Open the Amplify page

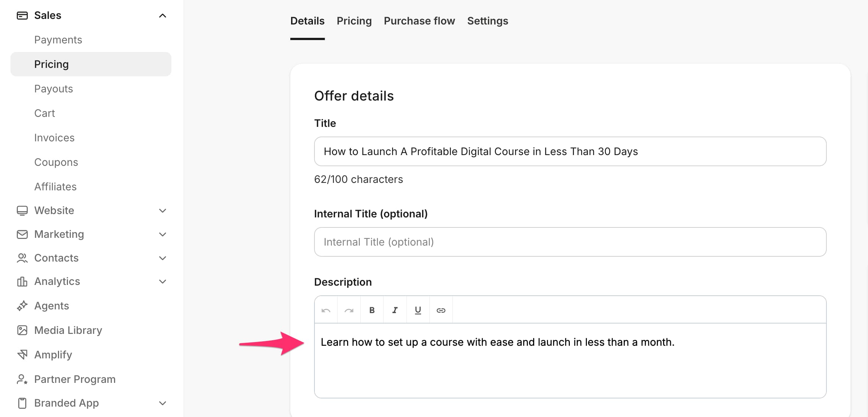click(53, 355)
